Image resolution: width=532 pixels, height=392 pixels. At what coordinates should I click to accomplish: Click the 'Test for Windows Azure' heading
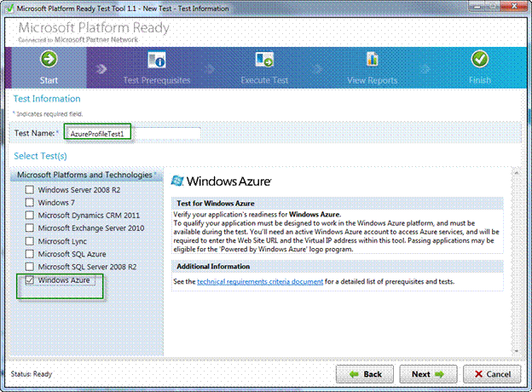216,204
